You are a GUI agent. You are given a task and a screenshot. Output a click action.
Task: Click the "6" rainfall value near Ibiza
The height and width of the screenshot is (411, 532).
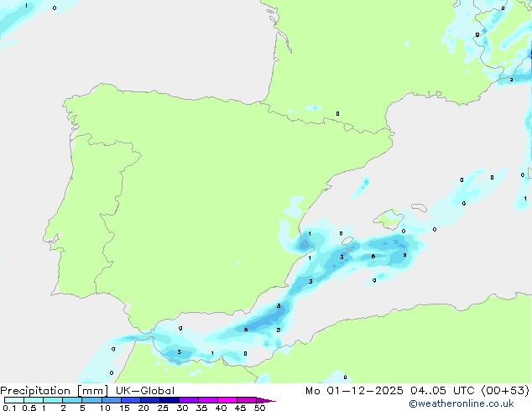[x=373, y=257]
